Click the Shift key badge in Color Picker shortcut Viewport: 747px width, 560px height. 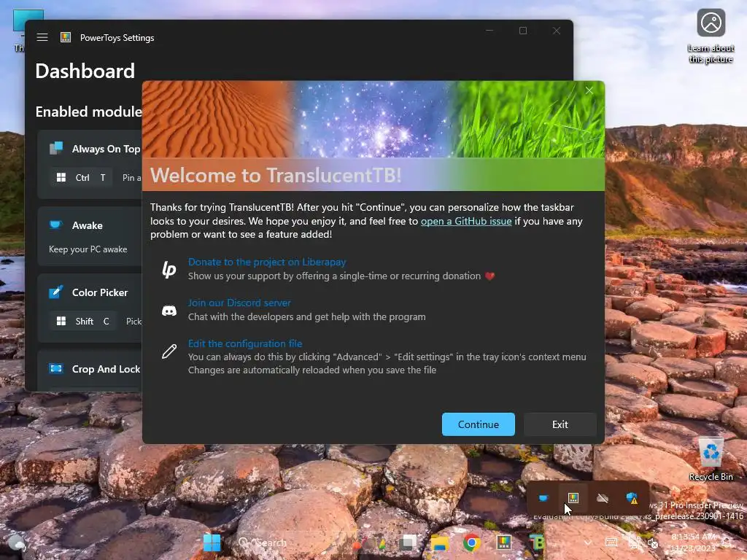tap(85, 322)
